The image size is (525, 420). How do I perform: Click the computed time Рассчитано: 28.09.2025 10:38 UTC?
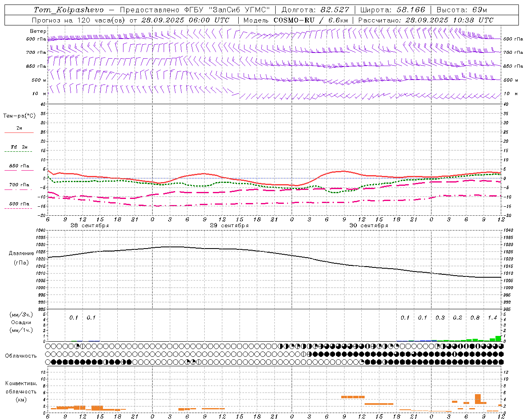426,20
